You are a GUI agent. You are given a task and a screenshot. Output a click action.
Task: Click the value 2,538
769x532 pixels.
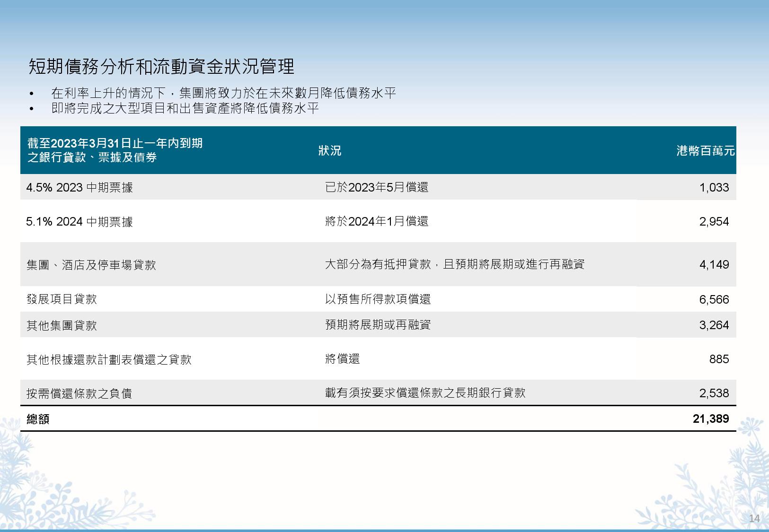[x=714, y=393]
